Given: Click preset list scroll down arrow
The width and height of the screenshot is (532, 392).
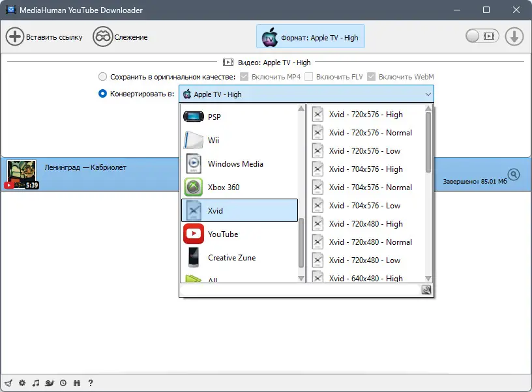Looking at the screenshot, I should [x=428, y=279].
